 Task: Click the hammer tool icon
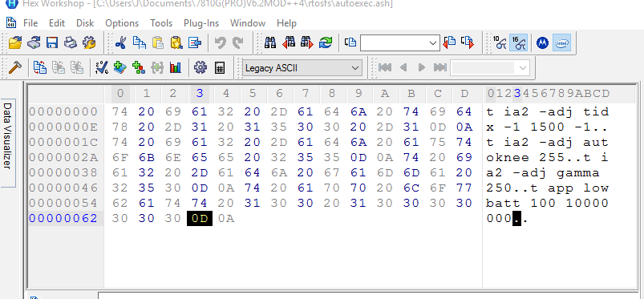click(15, 67)
